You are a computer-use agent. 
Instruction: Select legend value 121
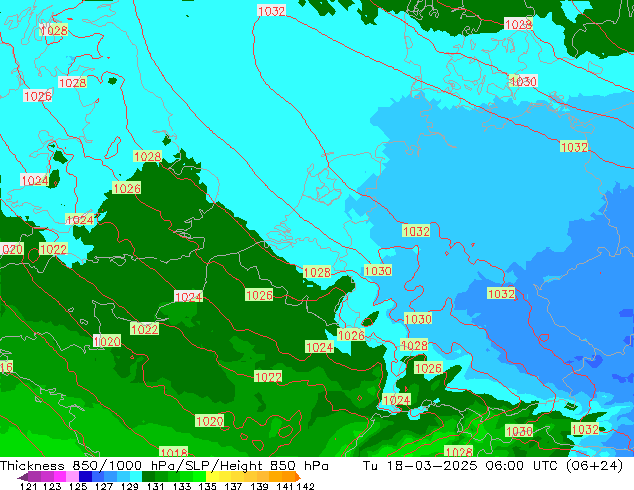click(x=28, y=486)
